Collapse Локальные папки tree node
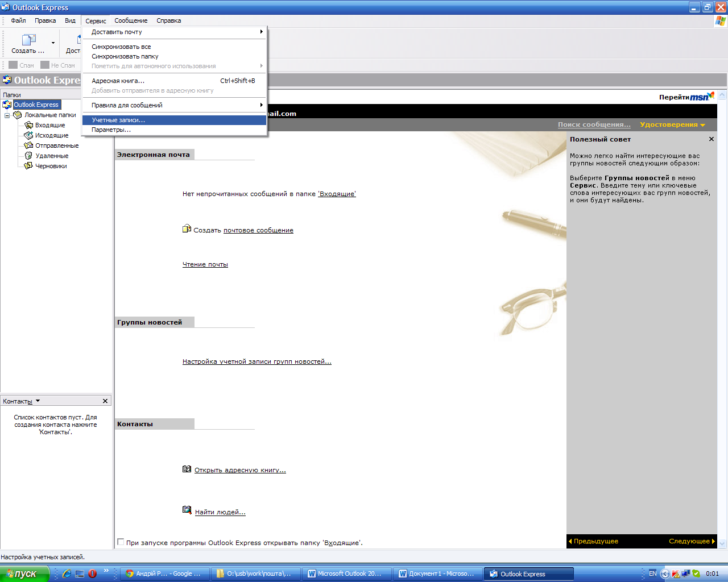 tap(7, 115)
